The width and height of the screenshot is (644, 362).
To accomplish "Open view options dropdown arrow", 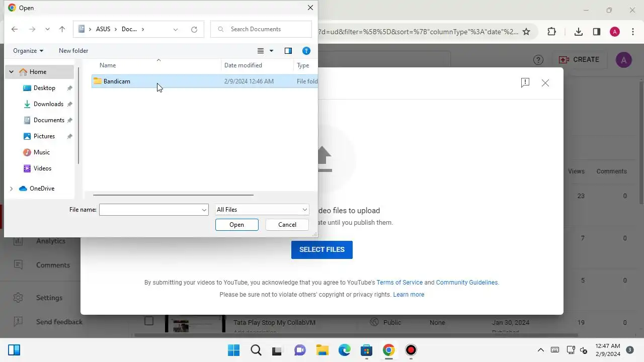I will pos(272,51).
